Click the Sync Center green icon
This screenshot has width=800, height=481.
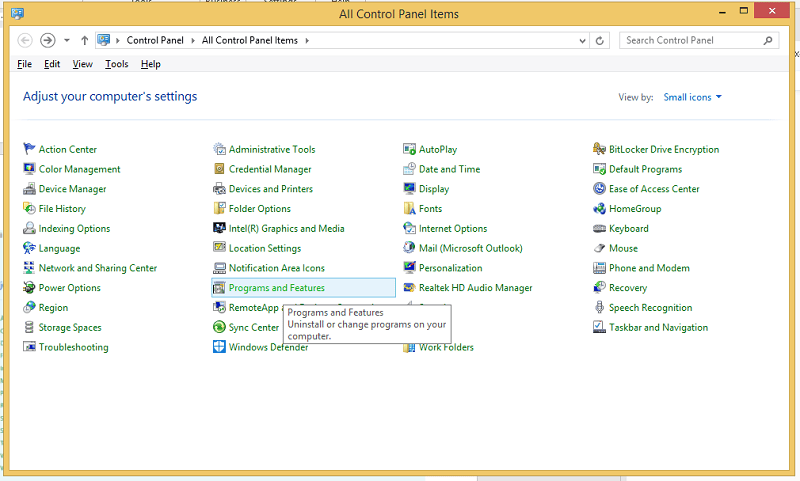(x=219, y=327)
